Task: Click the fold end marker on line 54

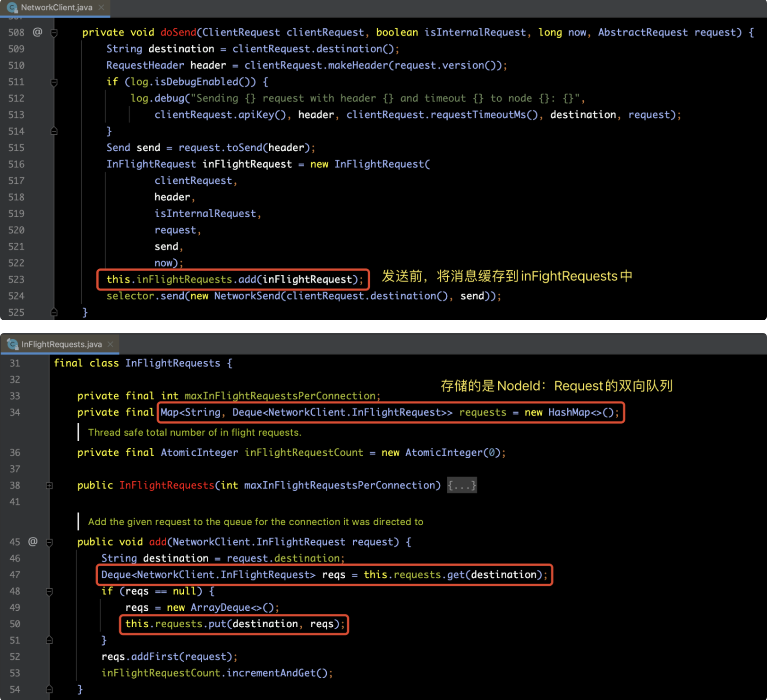Action: (x=49, y=690)
